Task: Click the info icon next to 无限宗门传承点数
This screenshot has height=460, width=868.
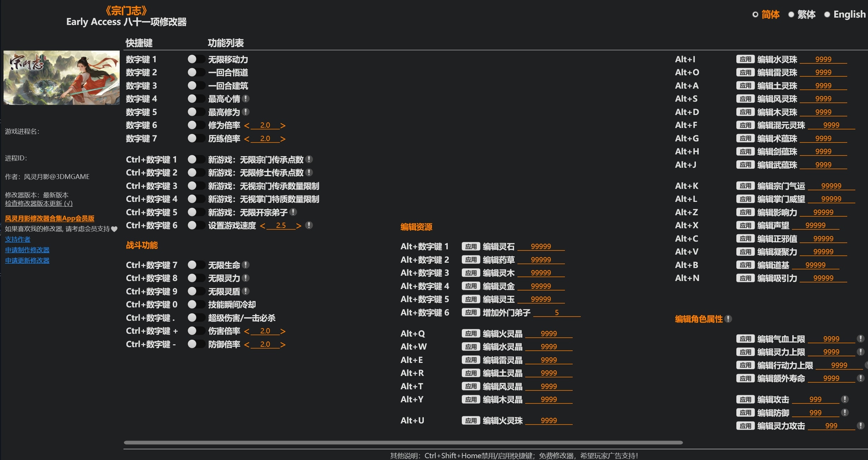Action: [x=310, y=159]
